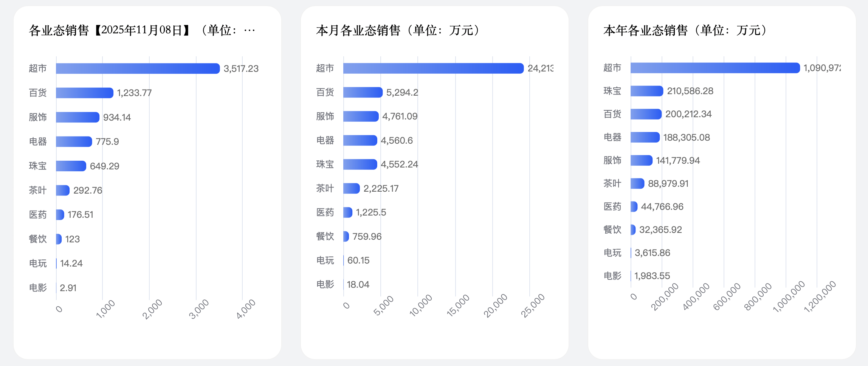The width and height of the screenshot is (868, 366).
Task: Click the 60.15 value for 电玩
Action: (358, 260)
